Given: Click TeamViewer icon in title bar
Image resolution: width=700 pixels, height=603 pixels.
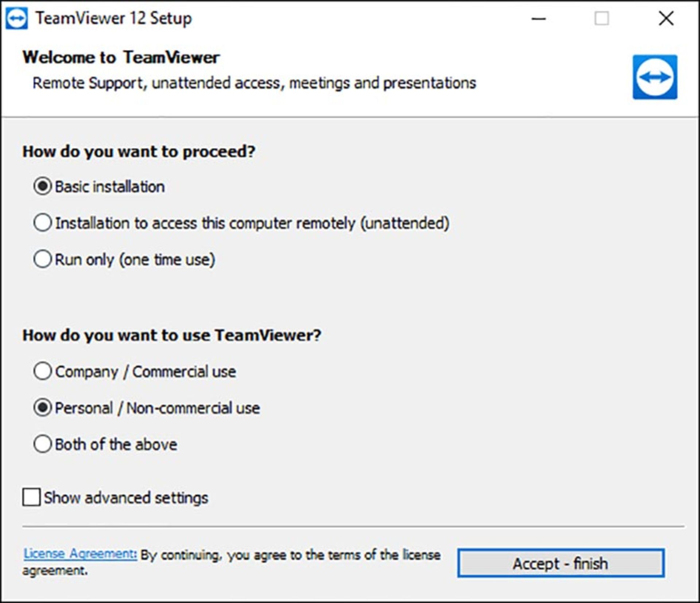Looking at the screenshot, I should pyautogui.click(x=17, y=19).
